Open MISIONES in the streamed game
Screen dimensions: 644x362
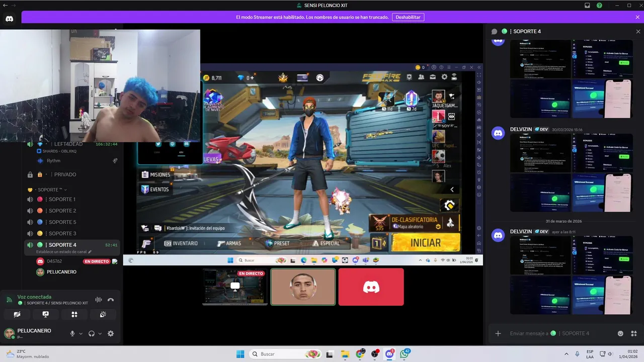tap(156, 174)
